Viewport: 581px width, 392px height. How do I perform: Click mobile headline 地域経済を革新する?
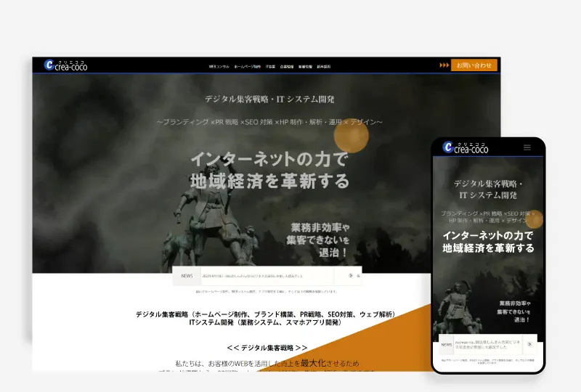[x=488, y=248]
